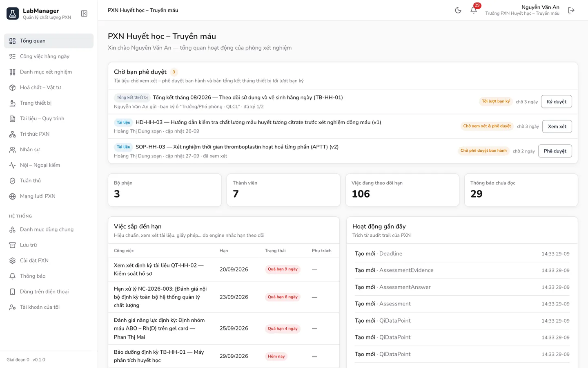Click the Danh mục xét nghiệm test-tube icon
The image size is (588, 368).
(13, 72)
